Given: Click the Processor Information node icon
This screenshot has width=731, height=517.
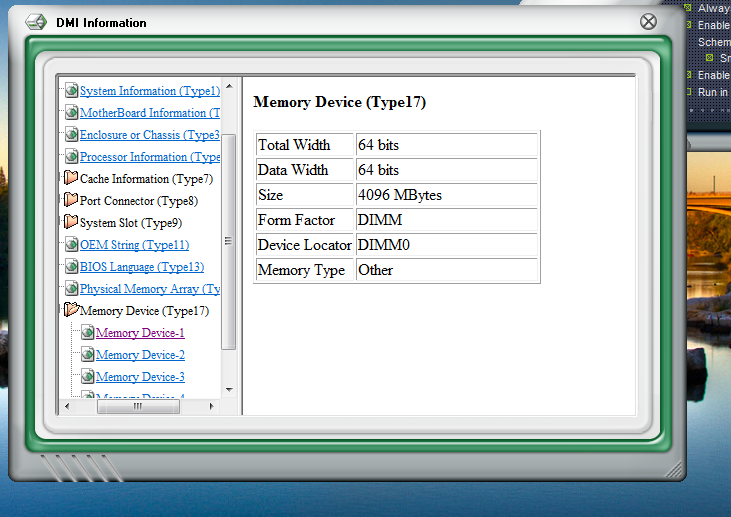Looking at the screenshot, I should tap(72, 157).
